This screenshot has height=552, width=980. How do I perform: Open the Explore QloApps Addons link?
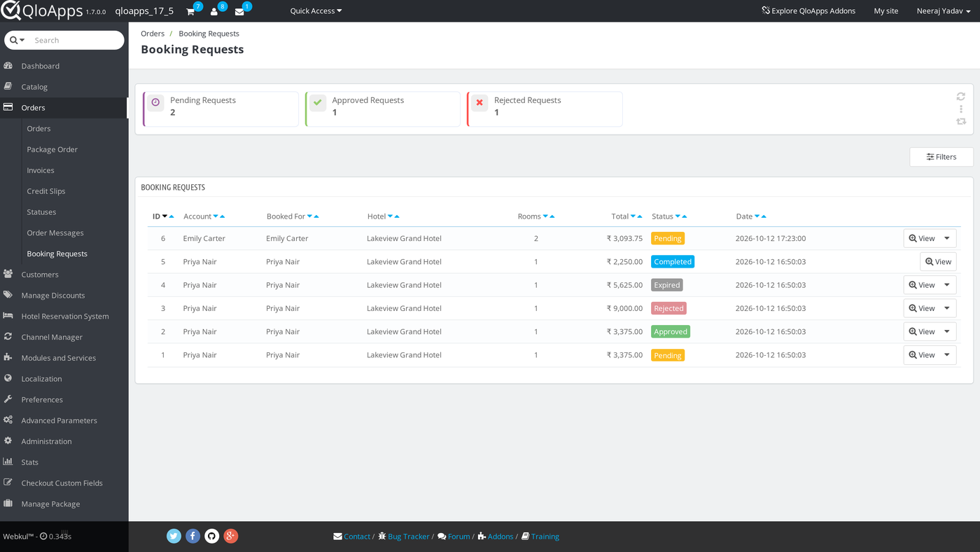click(808, 11)
